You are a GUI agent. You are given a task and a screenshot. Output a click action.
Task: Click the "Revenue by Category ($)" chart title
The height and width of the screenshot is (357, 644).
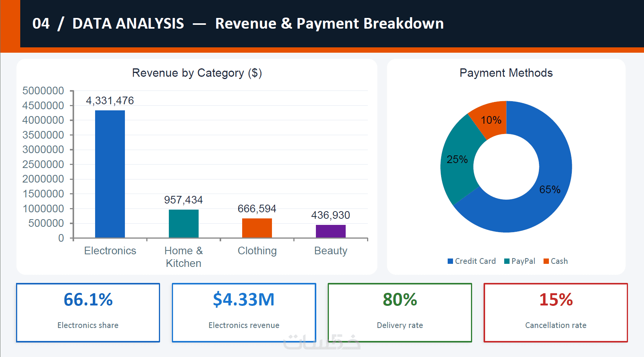tap(197, 73)
